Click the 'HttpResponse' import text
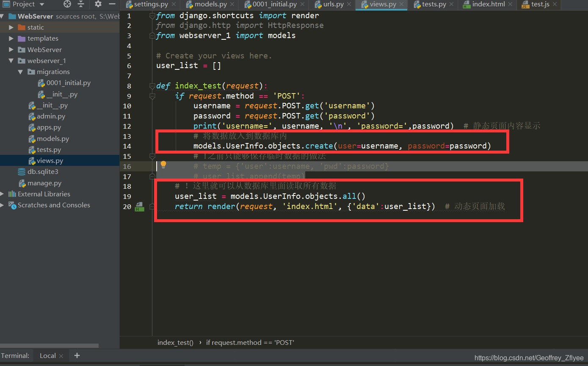 point(295,25)
